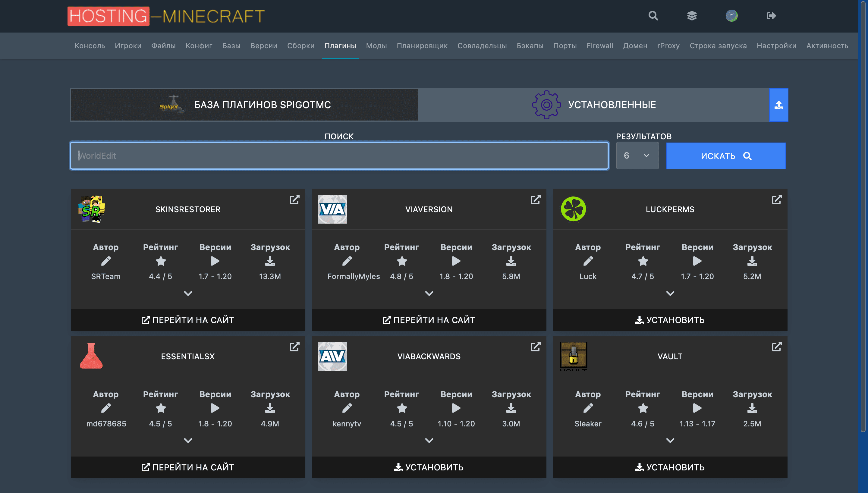Click EssentialsX downloads icon
The image size is (868, 493).
[270, 409]
